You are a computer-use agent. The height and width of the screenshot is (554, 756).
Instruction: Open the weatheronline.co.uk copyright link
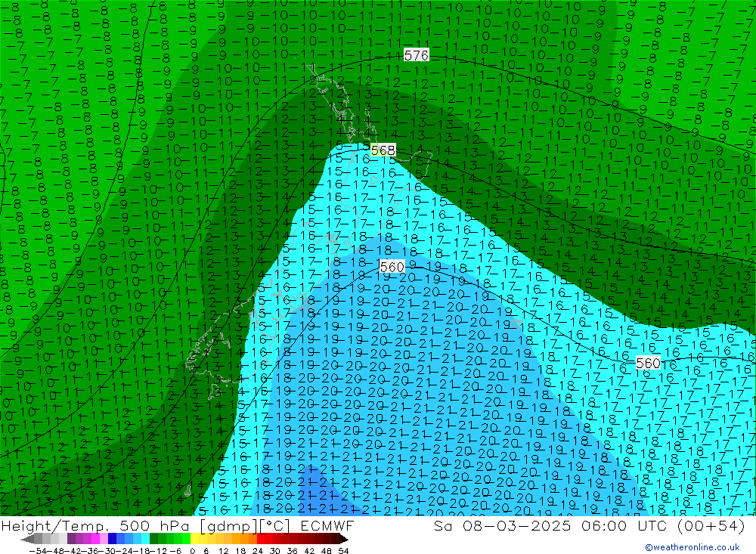click(x=692, y=547)
